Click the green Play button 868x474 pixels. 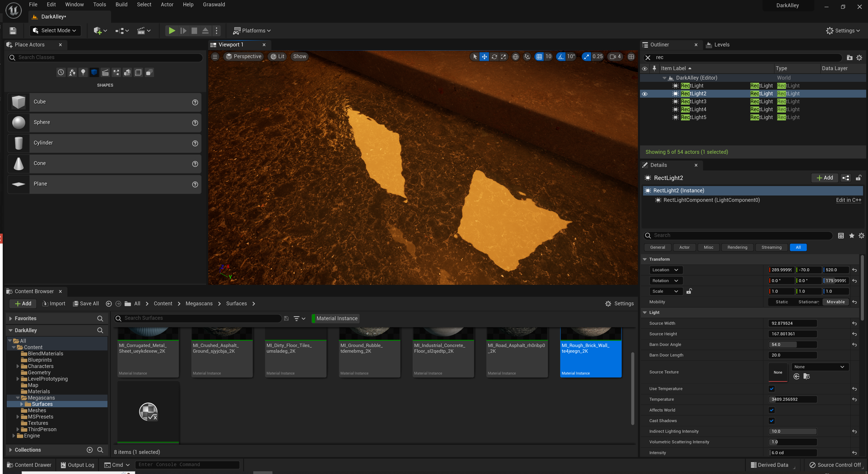[171, 31]
